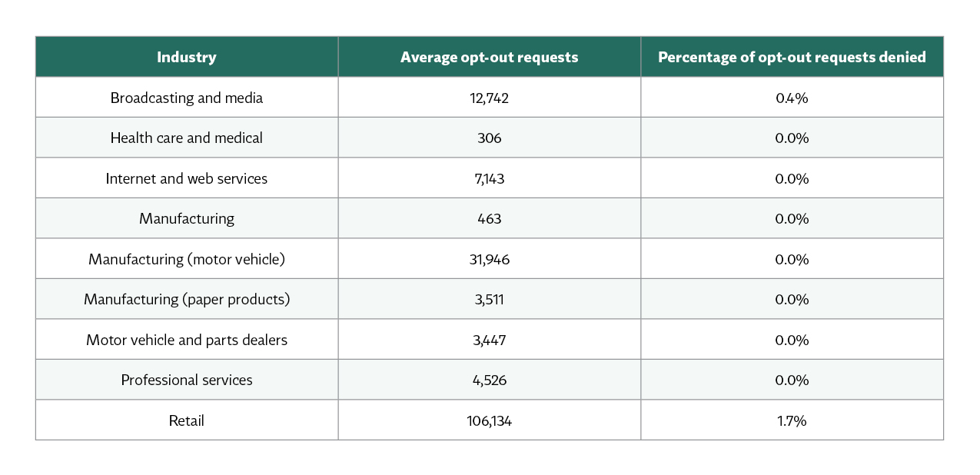Click the Retail industry cell

coord(187,420)
